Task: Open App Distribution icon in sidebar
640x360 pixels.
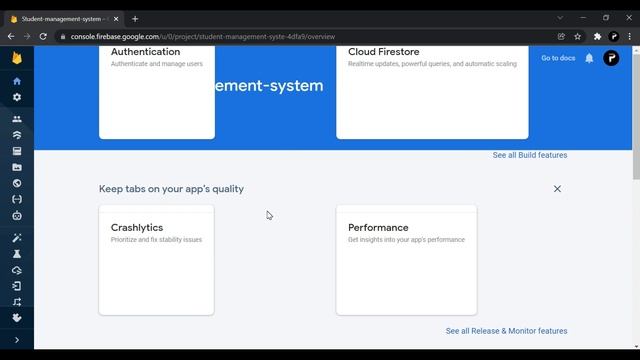Action: (17, 286)
